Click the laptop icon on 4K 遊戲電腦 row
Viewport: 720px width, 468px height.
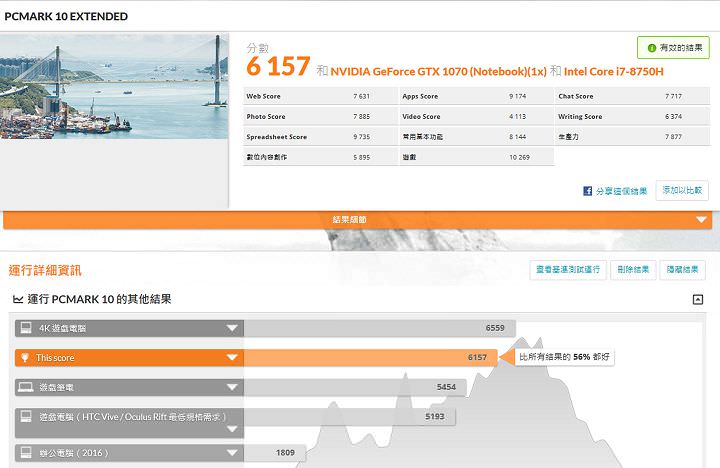(24, 328)
